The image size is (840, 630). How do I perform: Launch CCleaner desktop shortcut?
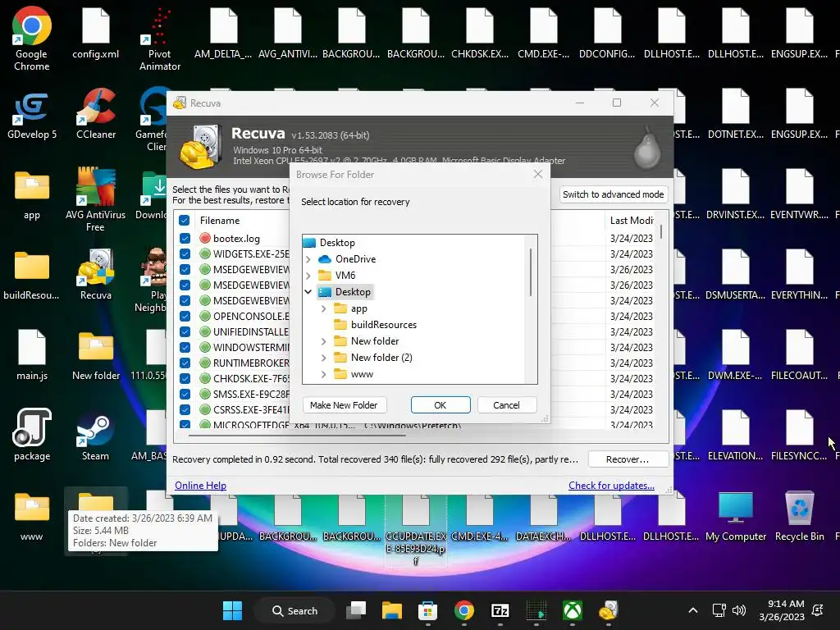click(95, 115)
